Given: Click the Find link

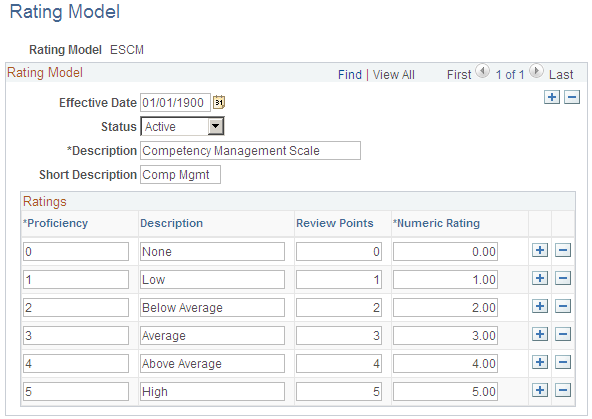Looking at the screenshot, I should click(350, 75).
